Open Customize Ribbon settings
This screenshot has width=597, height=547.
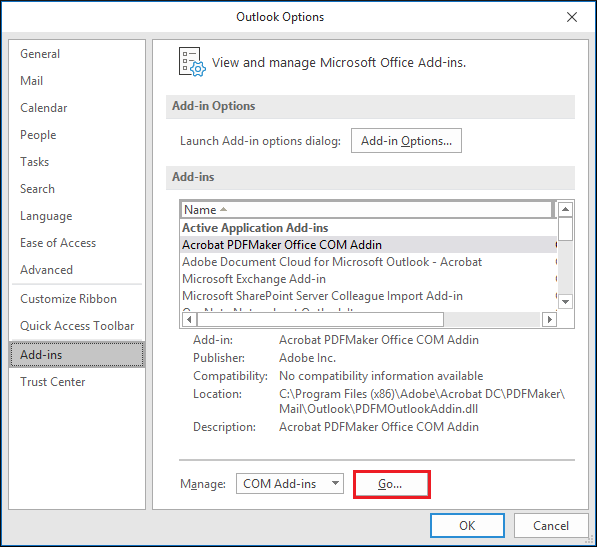tap(77, 299)
